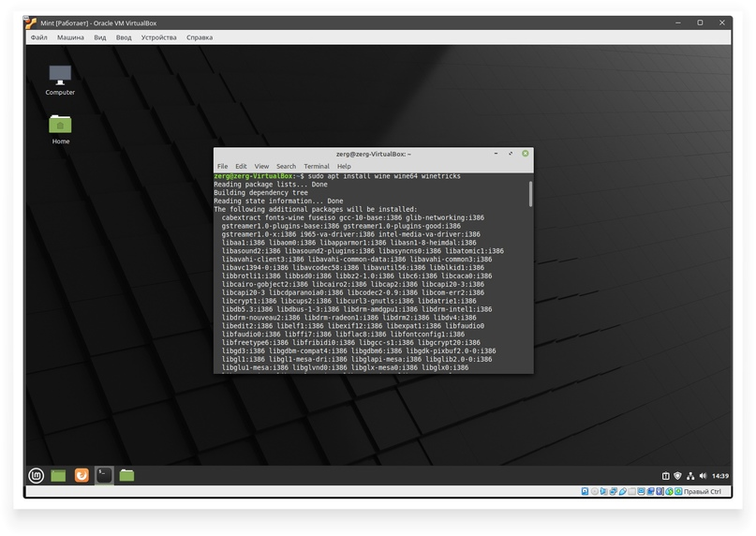This screenshot has height=536, width=756.
Task: Click the optical disc indicator in VirtualBox status bar
Action: 595,491
